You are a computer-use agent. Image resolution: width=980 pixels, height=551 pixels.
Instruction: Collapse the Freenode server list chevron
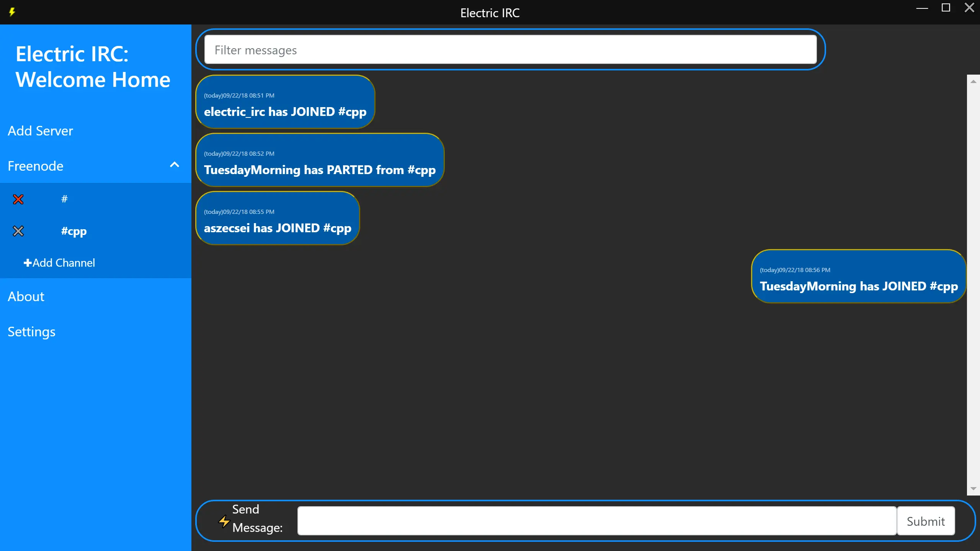pyautogui.click(x=175, y=165)
